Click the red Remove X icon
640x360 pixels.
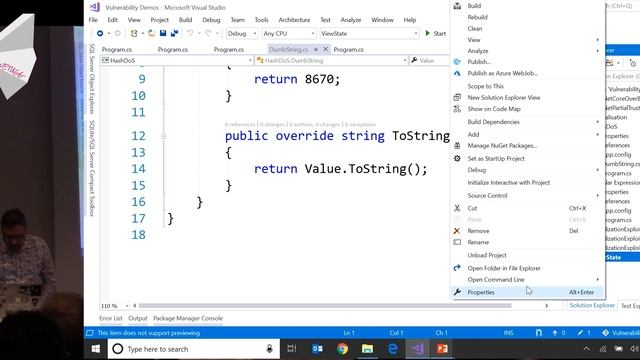pyautogui.click(x=457, y=231)
